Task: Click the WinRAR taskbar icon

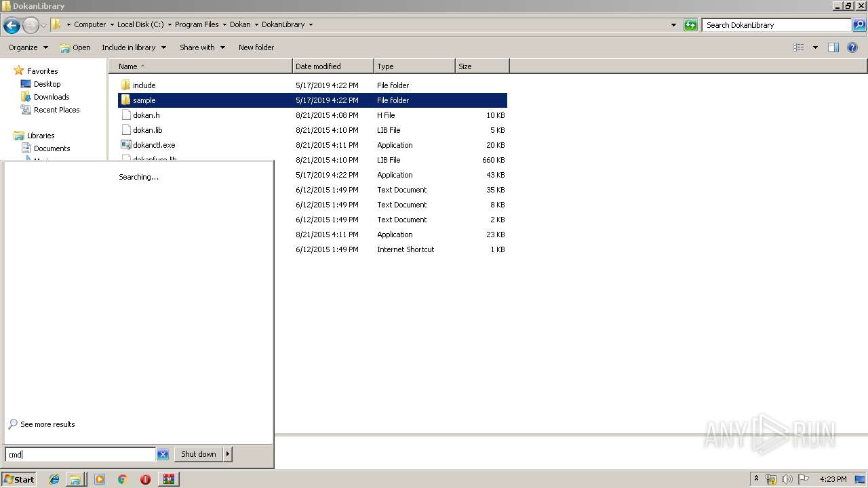Action: tap(168, 479)
